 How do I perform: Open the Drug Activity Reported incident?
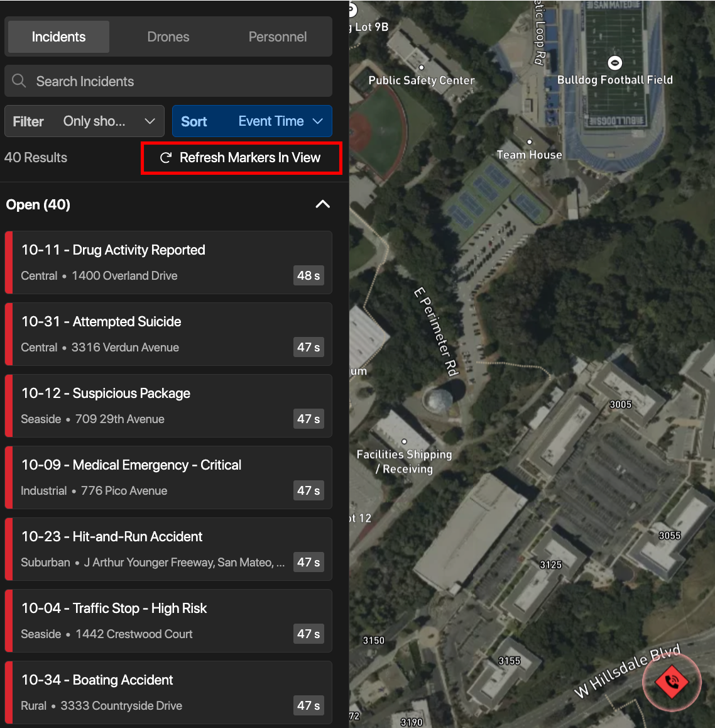[168, 262]
